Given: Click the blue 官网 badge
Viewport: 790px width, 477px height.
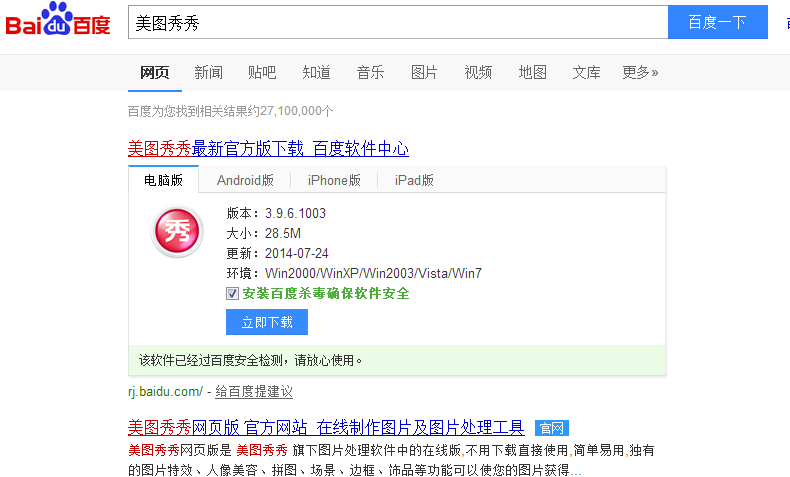Looking at the screenshot, I should tap(551, 428).
